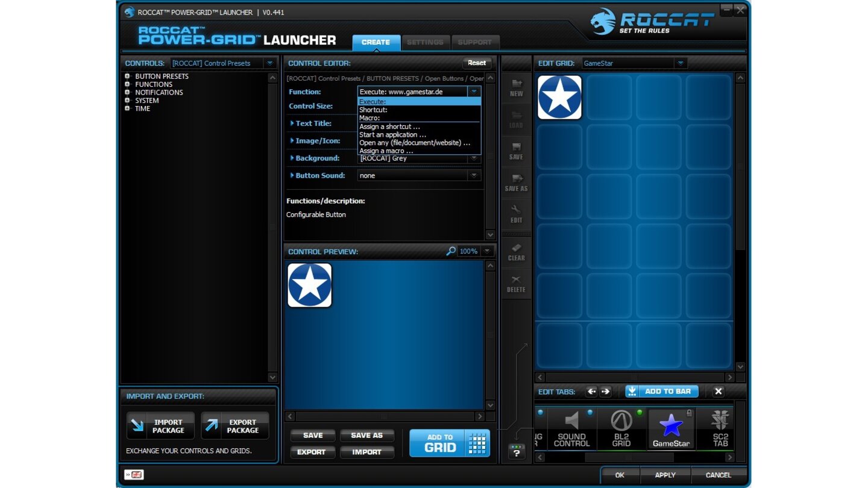Choose 'Assign a shortcut ...' option
Viewport: 868px width, 488px height.
pyautogui.click(x=419, y=127)
